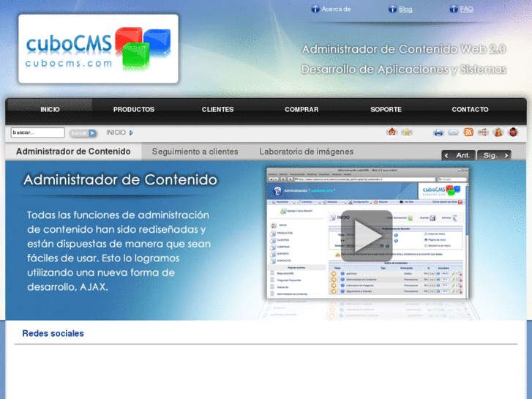Click the info icon beside Blog

tap(392, 10)
